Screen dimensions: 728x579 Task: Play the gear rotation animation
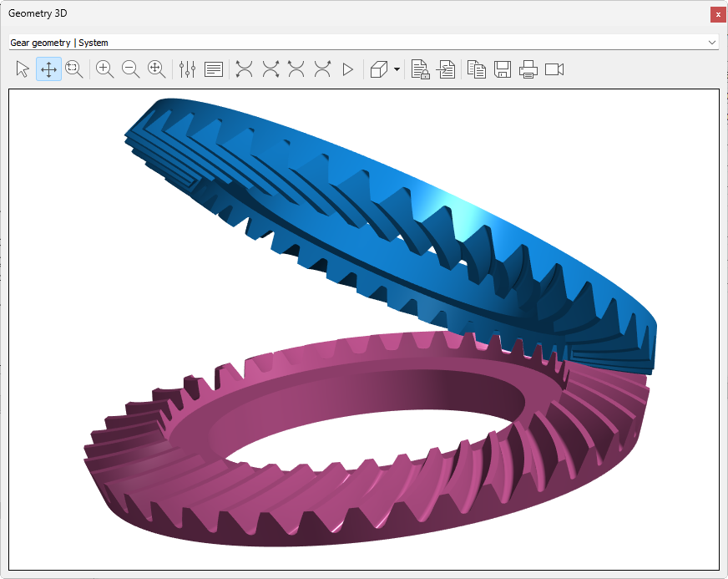(348, 69)
